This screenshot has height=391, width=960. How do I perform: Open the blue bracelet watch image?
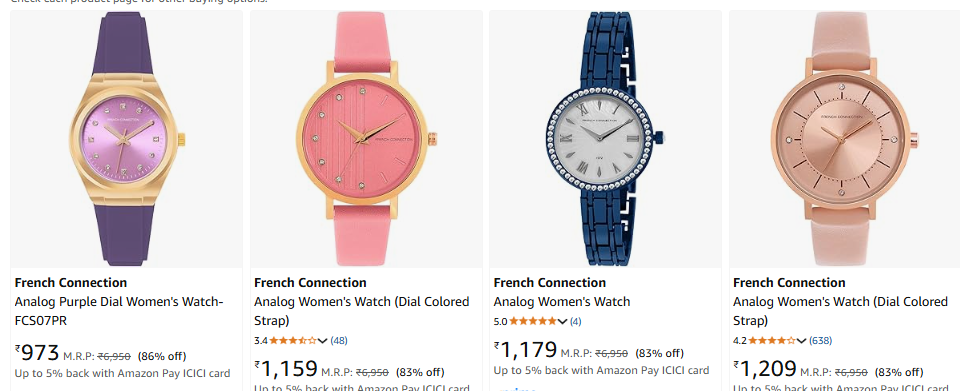click(606, 139)
